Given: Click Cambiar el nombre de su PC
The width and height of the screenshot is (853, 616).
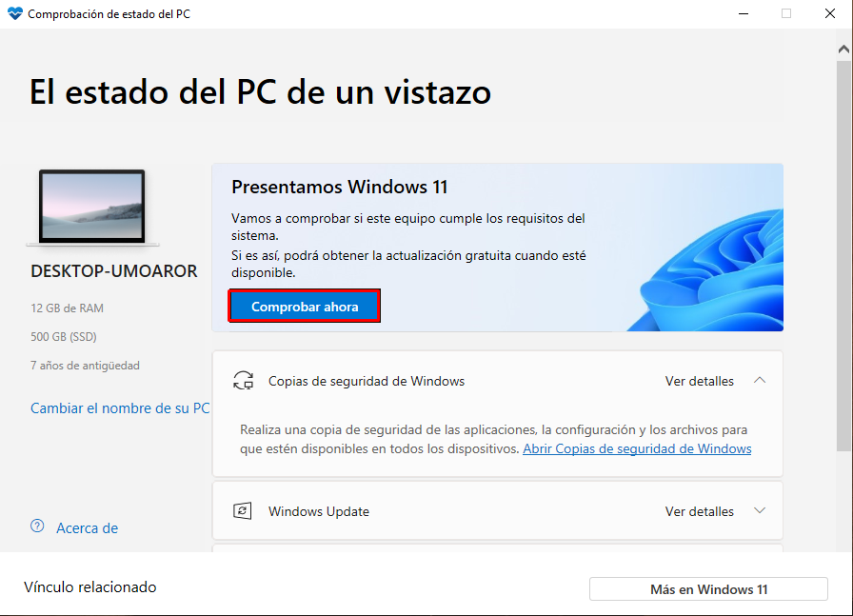Looking at the screenshot, I should (x=120, y=408).
